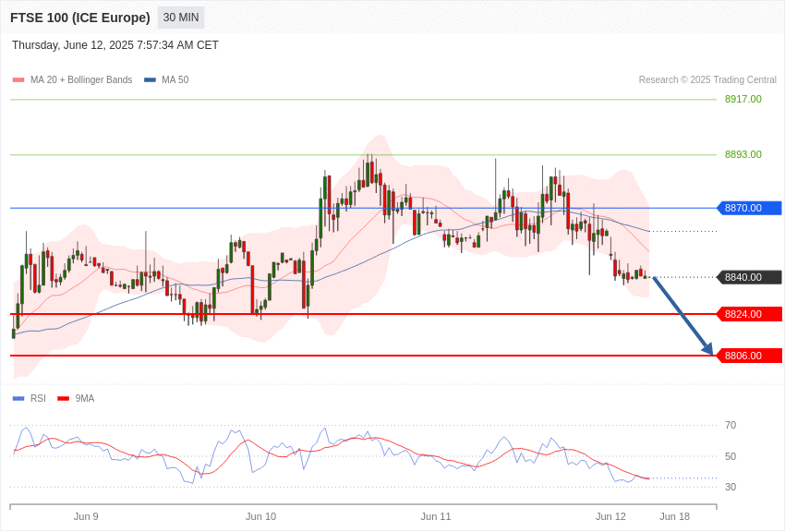785x532 pixels.
Task: Click the RSI blue legend swatch
Action: tap(18, 398)
